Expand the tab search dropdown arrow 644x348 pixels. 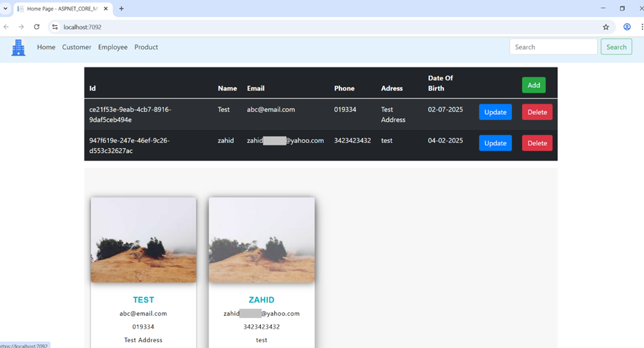point(5,9)
